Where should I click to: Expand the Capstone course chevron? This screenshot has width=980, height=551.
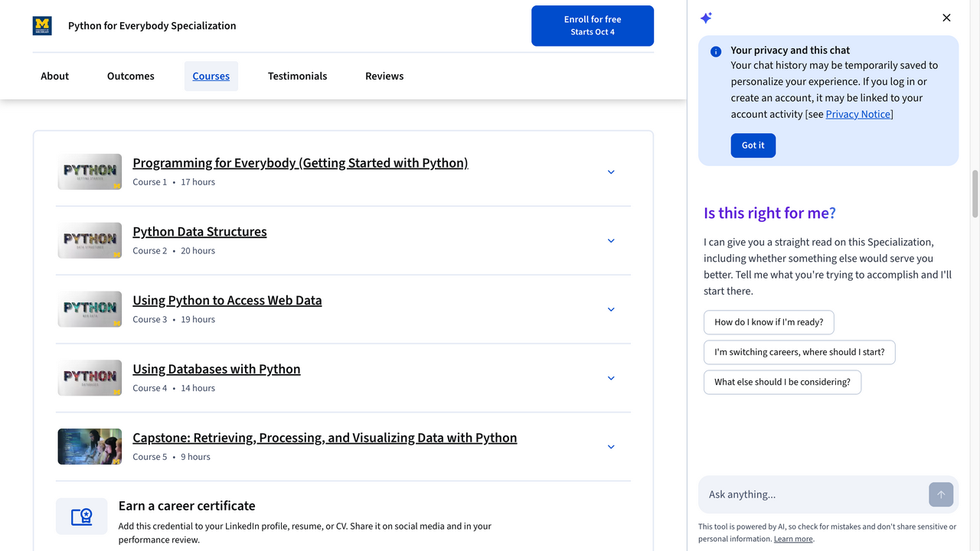click(611, 447)
